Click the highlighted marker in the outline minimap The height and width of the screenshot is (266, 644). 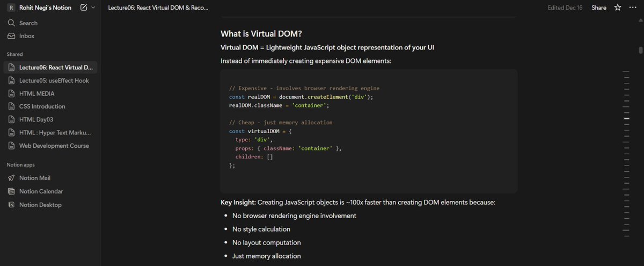click(x=626, y=119)
